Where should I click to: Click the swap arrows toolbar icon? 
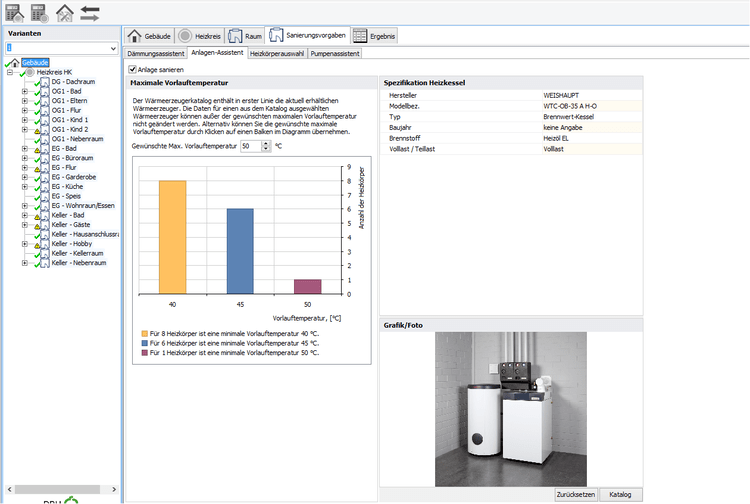point(90,12)
